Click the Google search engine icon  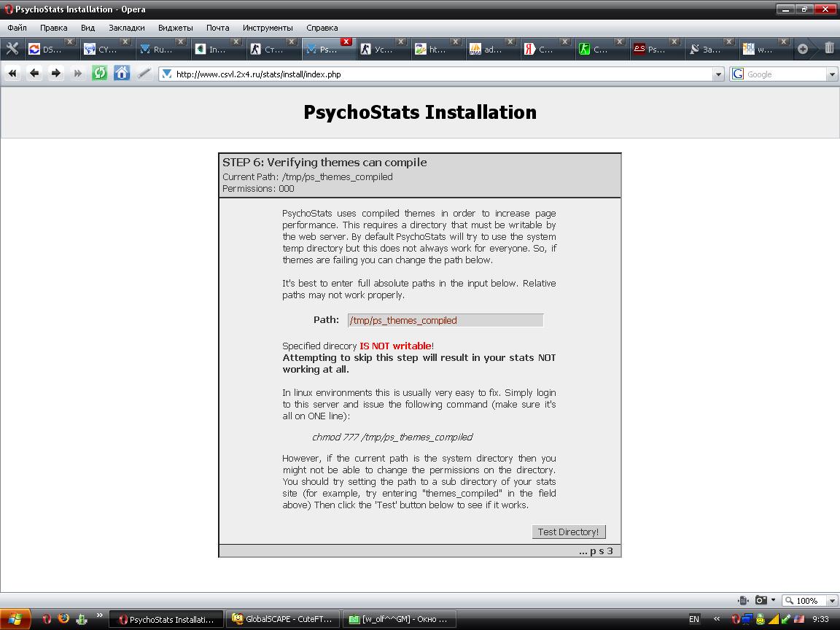click(738, 74)
